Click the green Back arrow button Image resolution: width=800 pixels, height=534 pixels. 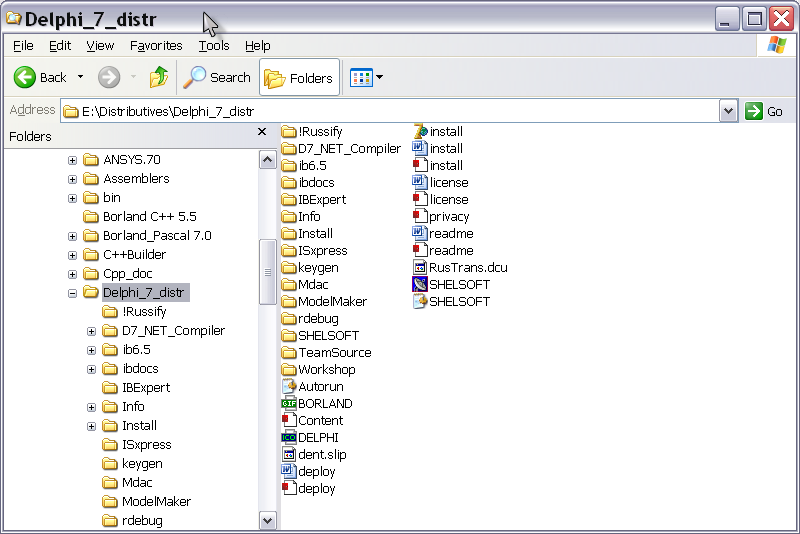click(24, 78)
